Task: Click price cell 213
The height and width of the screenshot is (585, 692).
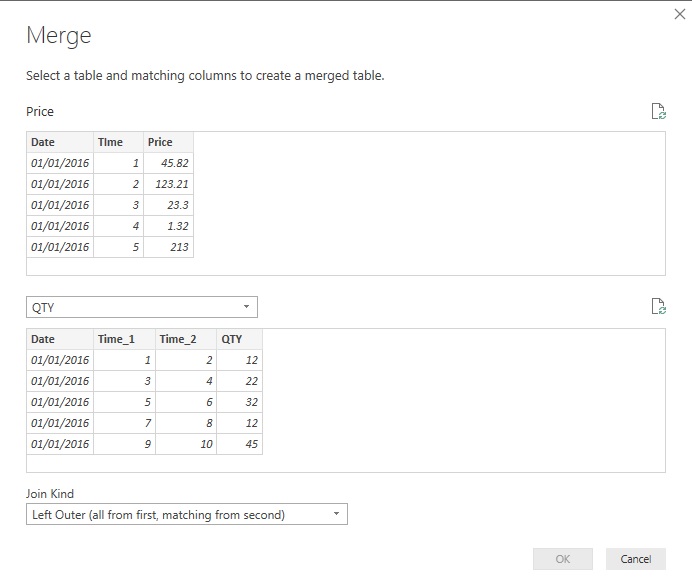Action: pyautogui.click(x=168, y=247)
